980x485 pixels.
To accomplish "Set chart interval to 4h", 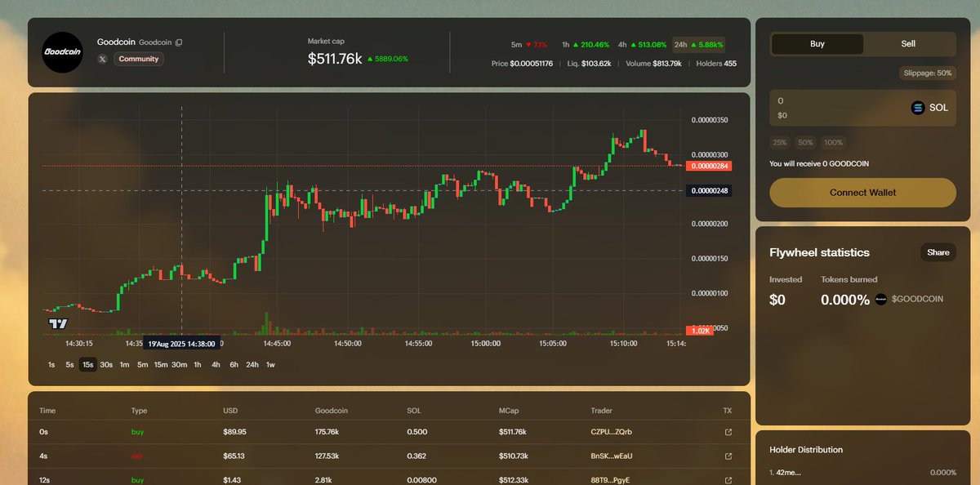I will (216, 365).
